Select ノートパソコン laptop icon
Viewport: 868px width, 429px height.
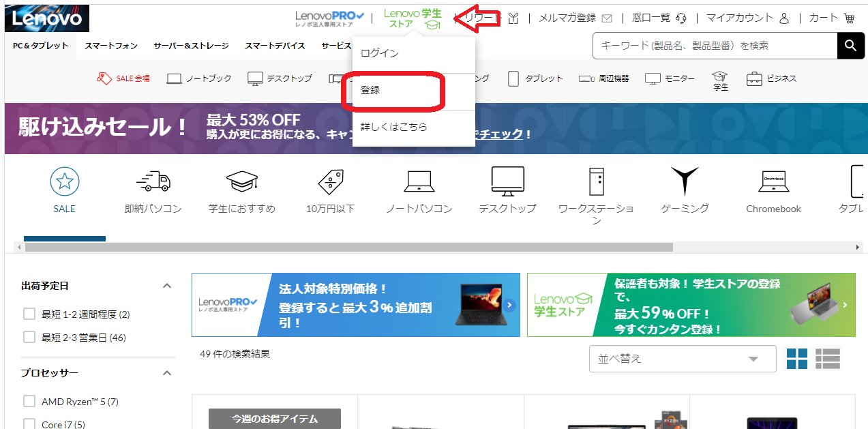click(x=419, y=181)
